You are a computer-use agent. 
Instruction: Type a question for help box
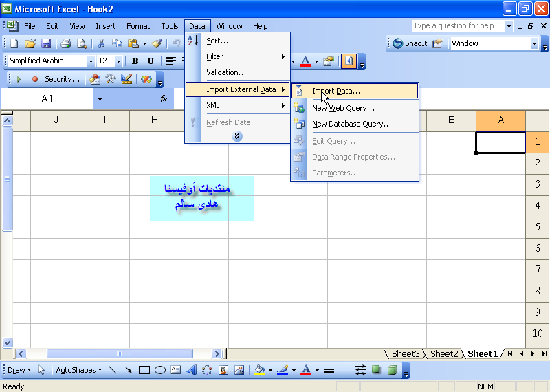458,25
